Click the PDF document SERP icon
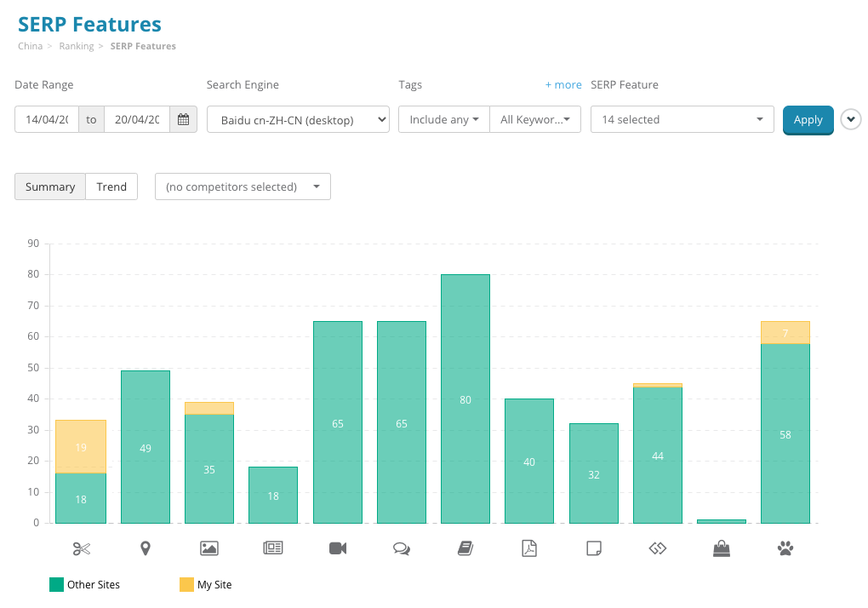The image size is (868, 608). coord(528,548)
